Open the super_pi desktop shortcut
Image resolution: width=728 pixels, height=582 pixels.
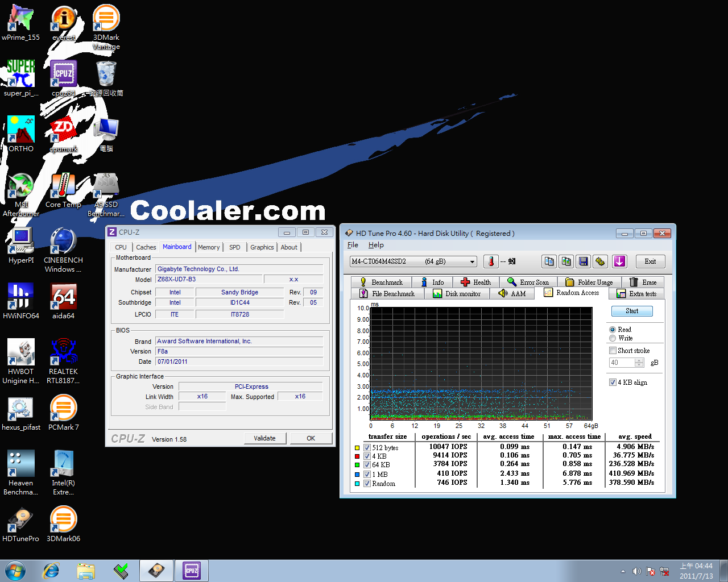coord(21,78)
